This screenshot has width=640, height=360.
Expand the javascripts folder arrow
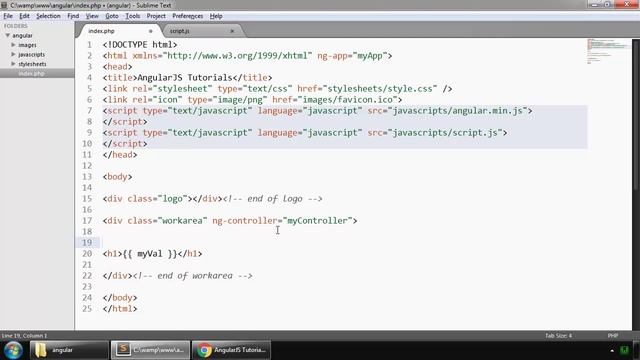(x=13, y=54)
